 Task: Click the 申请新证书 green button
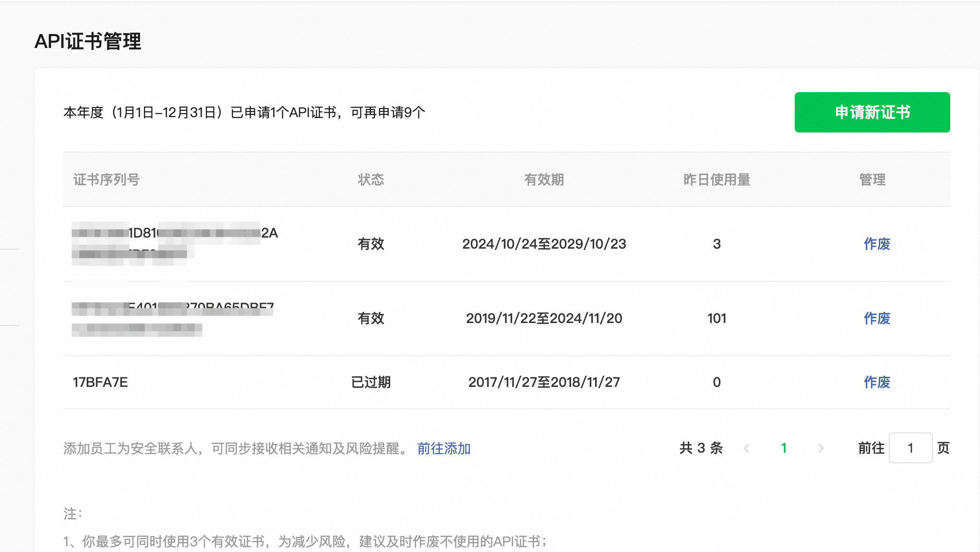(x=872, y=112)
